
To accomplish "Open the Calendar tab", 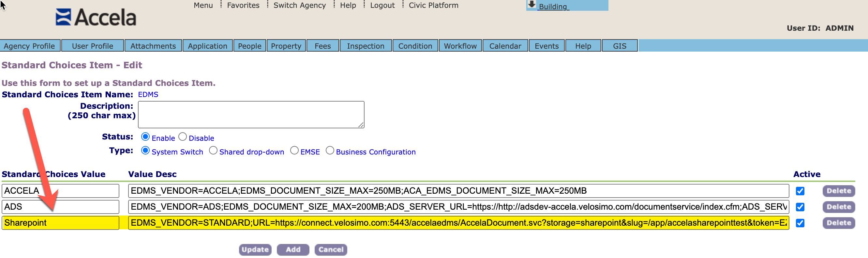I will point(505,46).
